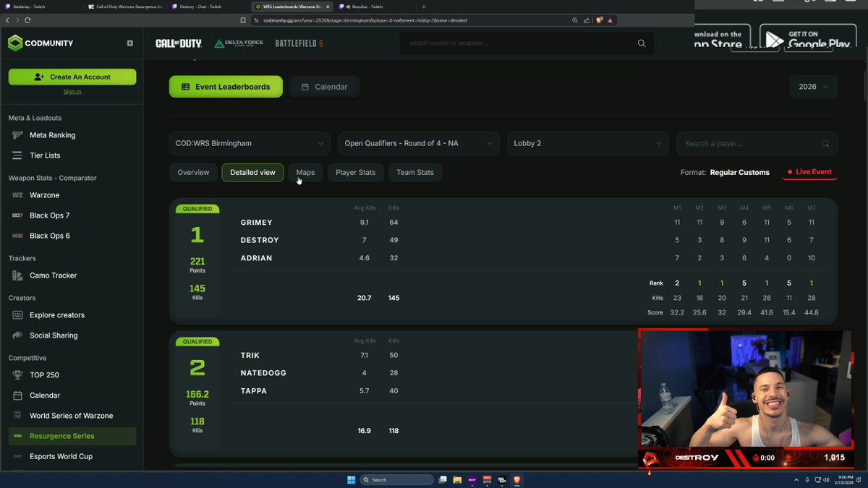Open Tier Lists in the sidebar
The image size is (868, 488).
click(45, 155)
